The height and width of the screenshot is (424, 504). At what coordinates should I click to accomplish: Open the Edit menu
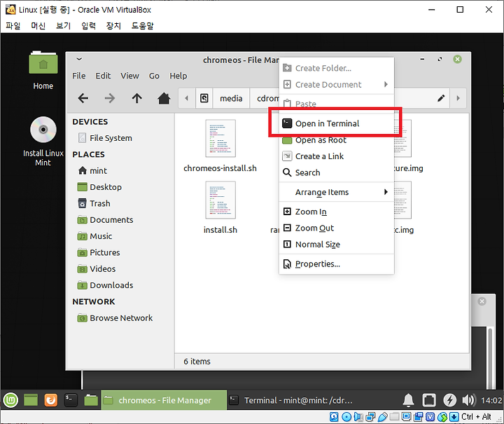(103, 76)
